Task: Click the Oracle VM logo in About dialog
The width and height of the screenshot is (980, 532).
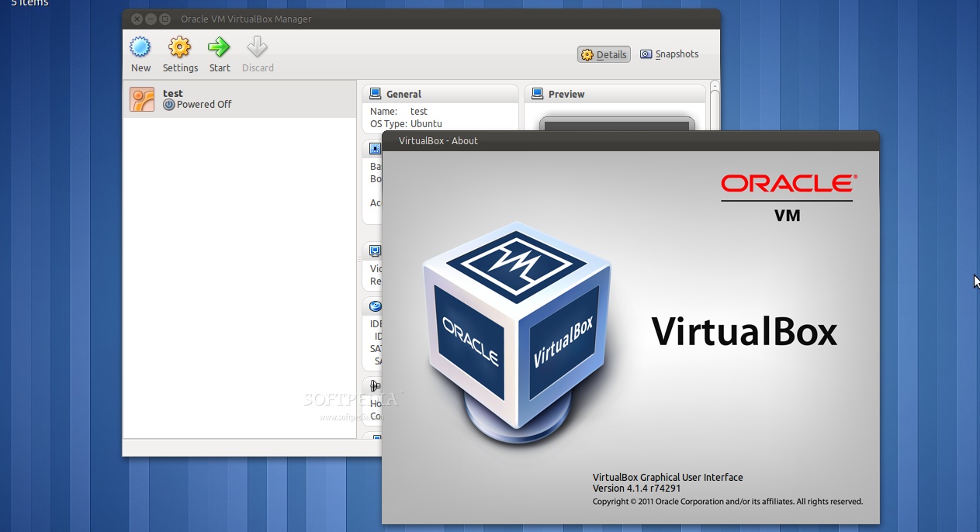Action: coord(788,198)
